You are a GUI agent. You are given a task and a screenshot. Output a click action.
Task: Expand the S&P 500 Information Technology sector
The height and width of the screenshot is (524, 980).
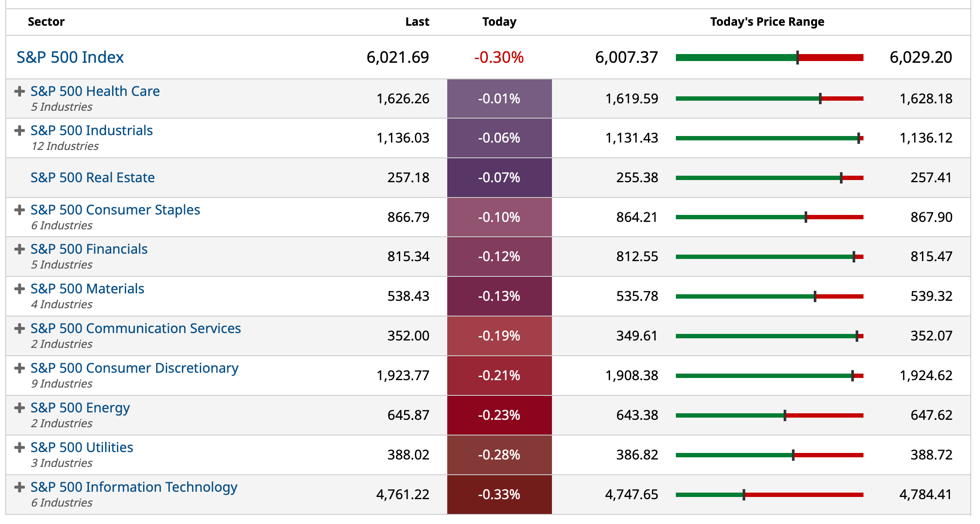[x=20, y=487]
